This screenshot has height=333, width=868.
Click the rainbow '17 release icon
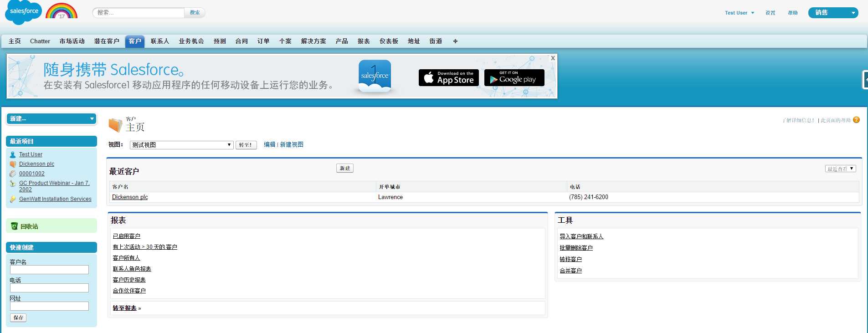62,11
